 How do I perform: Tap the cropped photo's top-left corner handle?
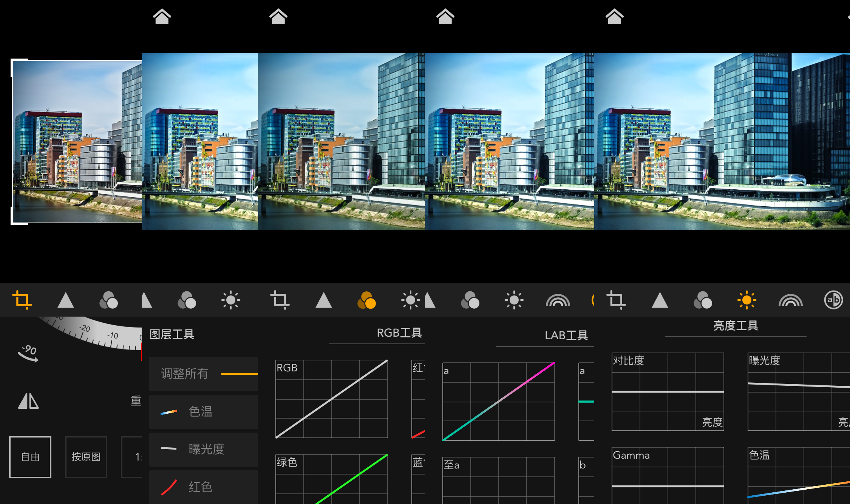click(19, 67)
